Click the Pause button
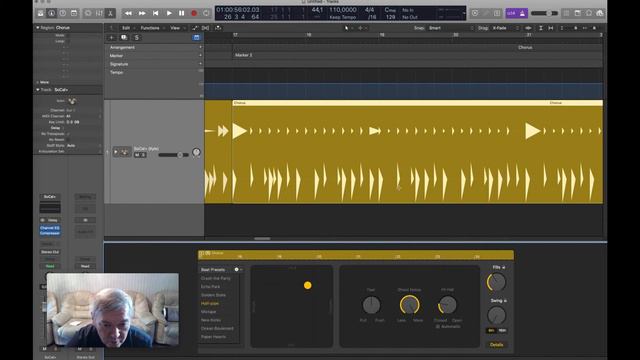 [x=181, y=13]
